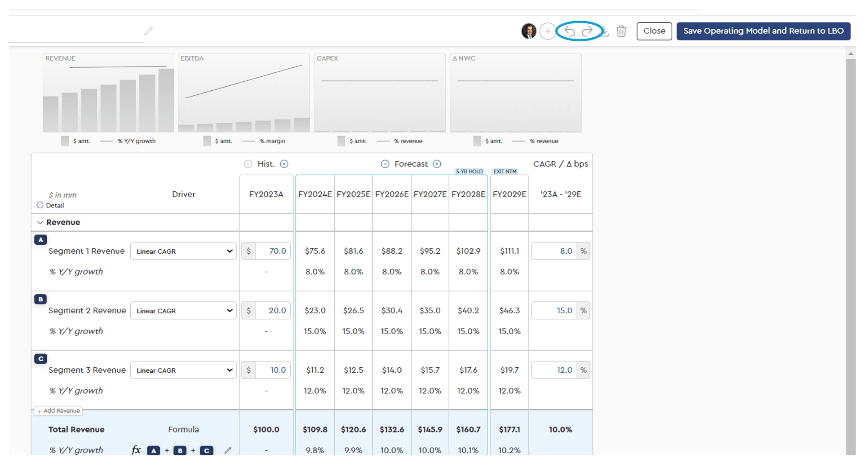Click the pencil icon to rename model
The image size is (868, 458).
click(148, 31)
